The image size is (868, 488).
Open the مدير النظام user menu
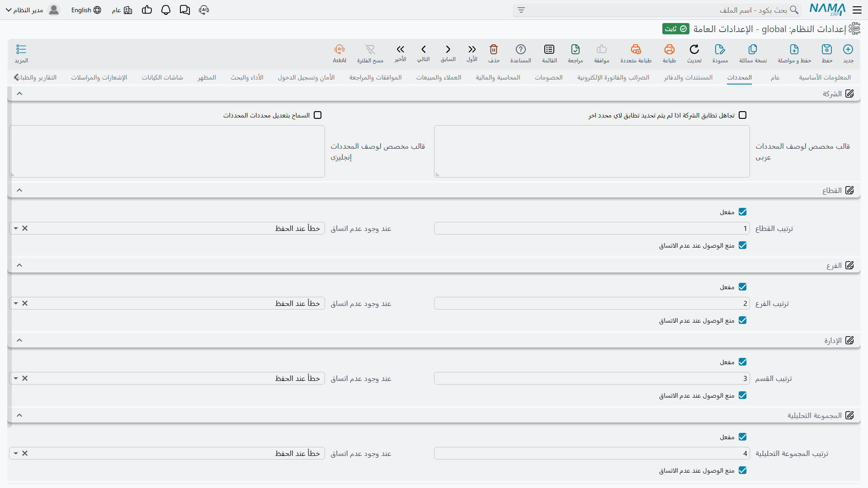[33, 10]
